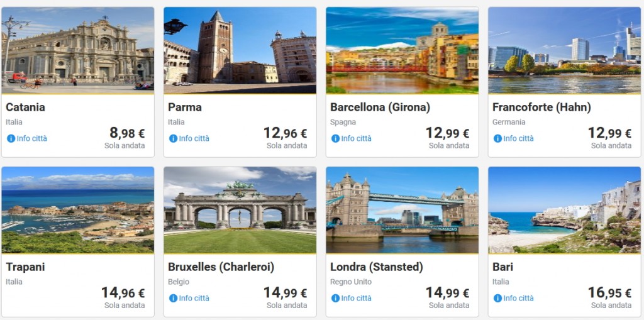Click the info icon on the Bari card
The image size is (644, 320).
(497, 298)
